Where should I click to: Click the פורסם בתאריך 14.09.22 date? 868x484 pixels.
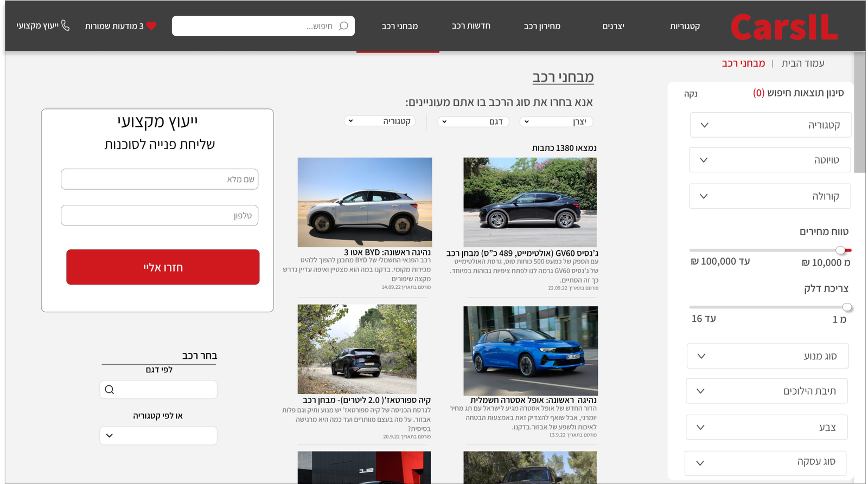point(406,287)
